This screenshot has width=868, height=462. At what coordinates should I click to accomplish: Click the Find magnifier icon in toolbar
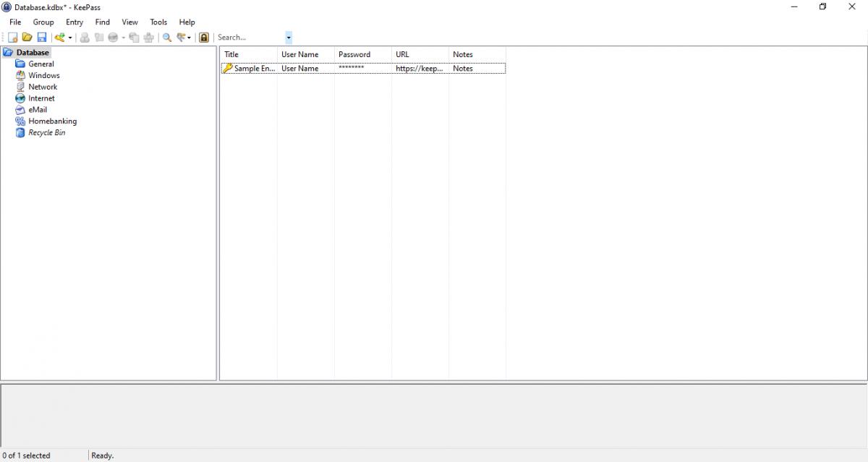(167, 37)
